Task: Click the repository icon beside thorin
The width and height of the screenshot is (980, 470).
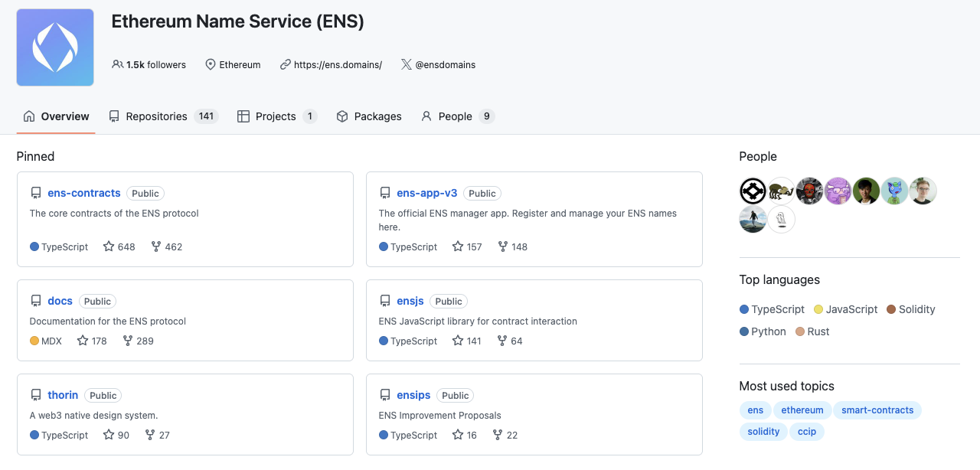Action: [36, 396]
